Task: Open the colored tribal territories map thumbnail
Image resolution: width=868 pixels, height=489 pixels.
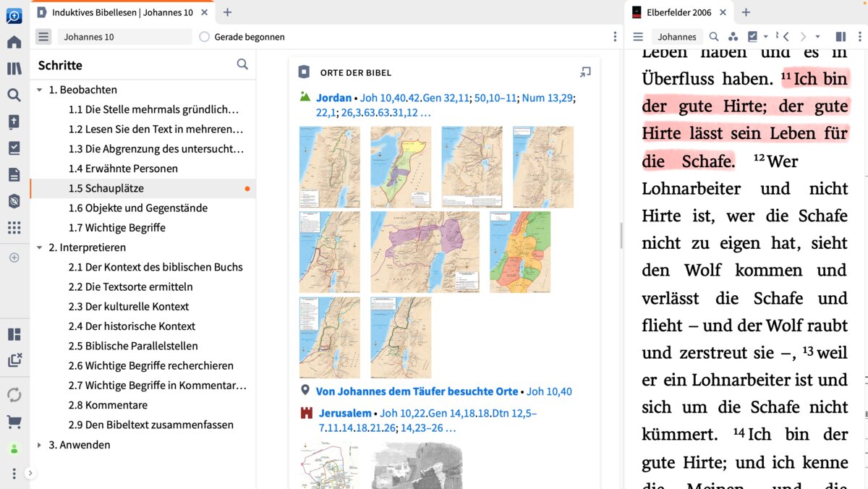Action: point(520,252)
